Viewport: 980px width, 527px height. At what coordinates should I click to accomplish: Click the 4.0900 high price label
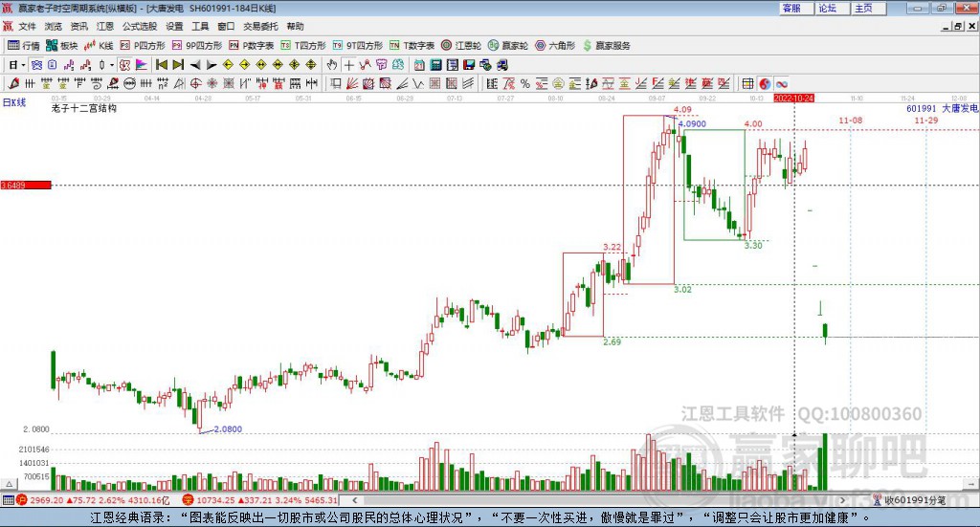692,123
